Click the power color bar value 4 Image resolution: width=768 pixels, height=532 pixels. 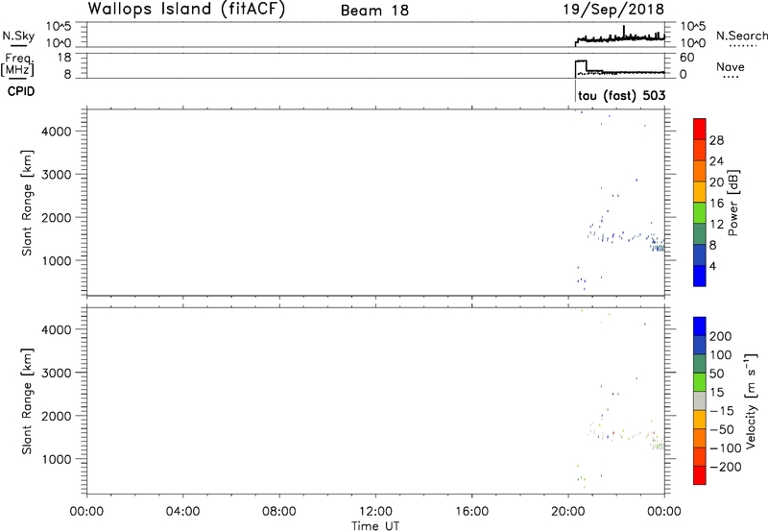pos(712,266)
